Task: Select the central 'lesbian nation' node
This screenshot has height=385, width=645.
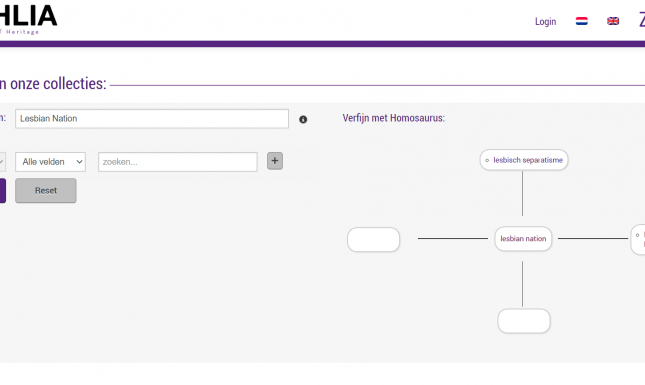Action: (x=523, y=239)
